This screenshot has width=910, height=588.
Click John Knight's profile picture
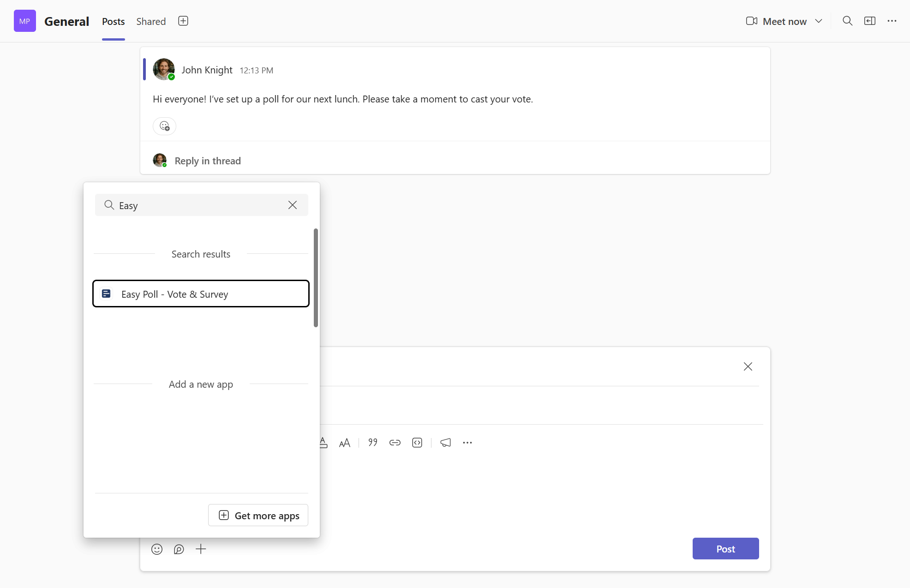(x=164, y=69)
